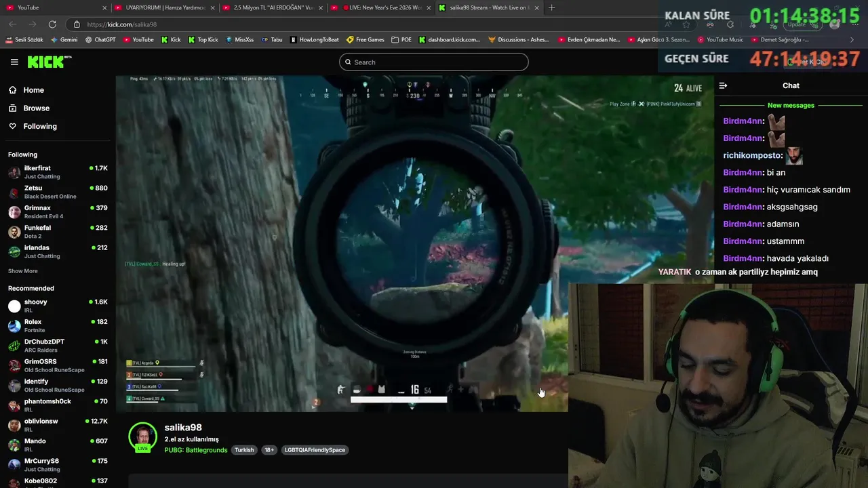Jump to New messages in chat
The height and width of the screenshot is (488, 868).
tap(791, 105)
